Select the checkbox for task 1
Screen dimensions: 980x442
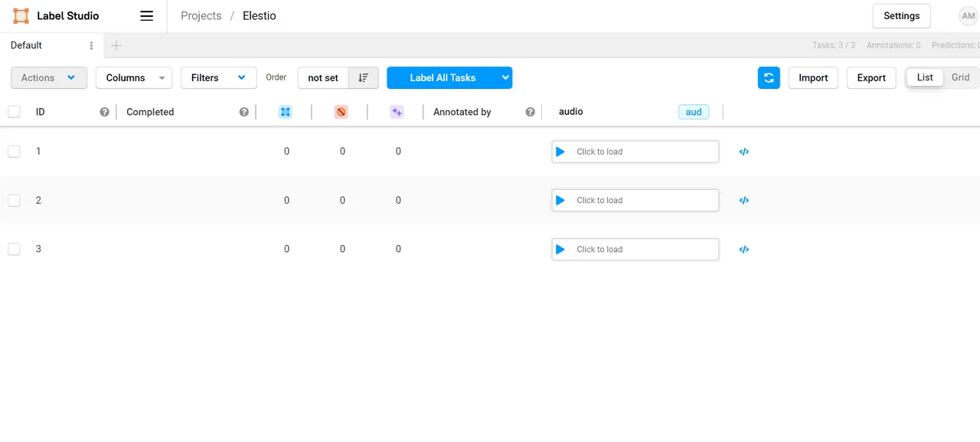pyautogui.click(x=14, y=152)
